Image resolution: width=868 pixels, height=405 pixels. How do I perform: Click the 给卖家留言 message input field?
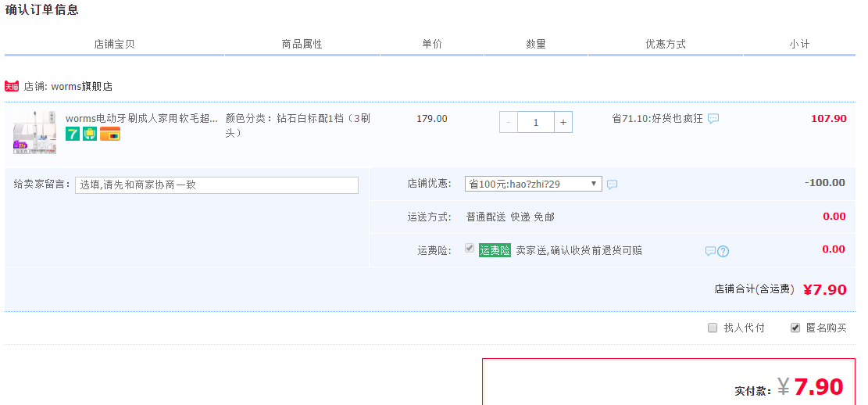pos(216,185)
